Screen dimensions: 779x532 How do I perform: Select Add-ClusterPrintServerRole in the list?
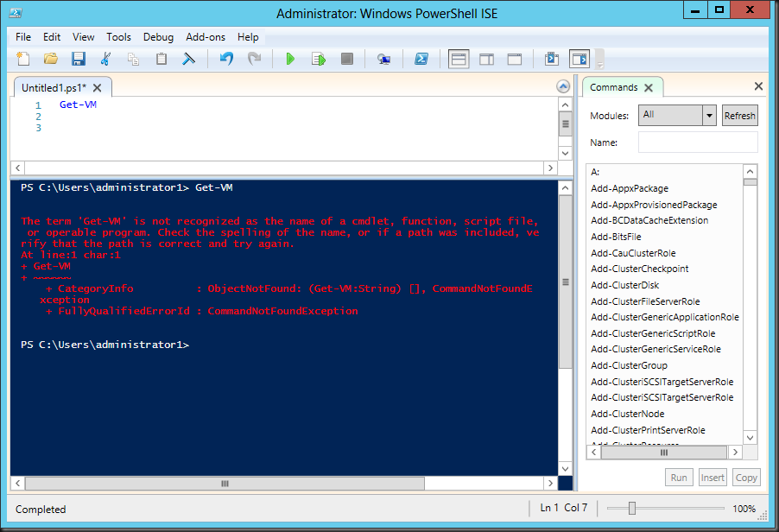[648, 430]
